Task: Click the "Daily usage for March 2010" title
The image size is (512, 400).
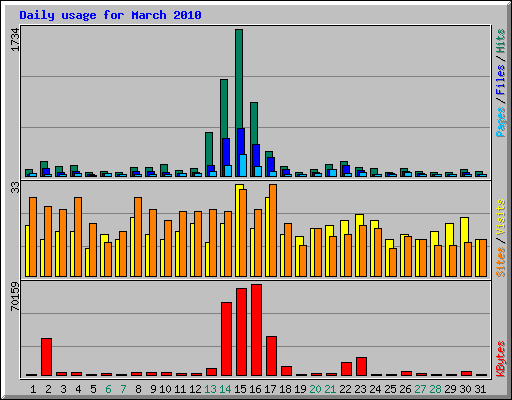Action: (x=110, y=15)
